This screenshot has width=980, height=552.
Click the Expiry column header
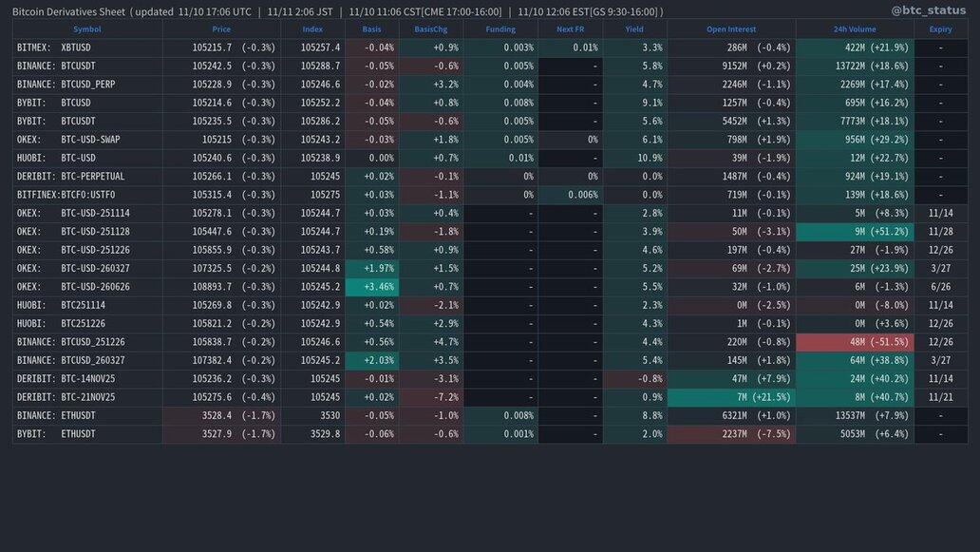[940, 29]
